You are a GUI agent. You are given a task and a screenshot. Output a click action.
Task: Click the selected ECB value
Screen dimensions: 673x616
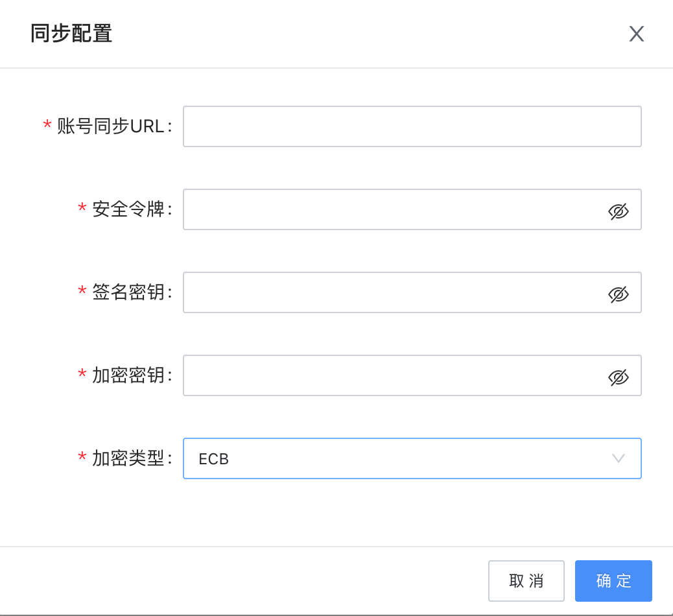click(x=213, y=459)
